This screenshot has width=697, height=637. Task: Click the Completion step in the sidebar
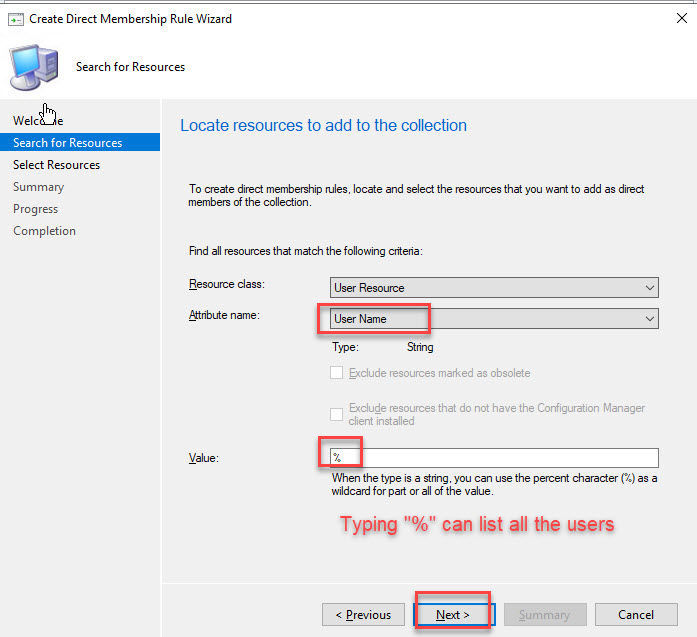tap(44, 231)
